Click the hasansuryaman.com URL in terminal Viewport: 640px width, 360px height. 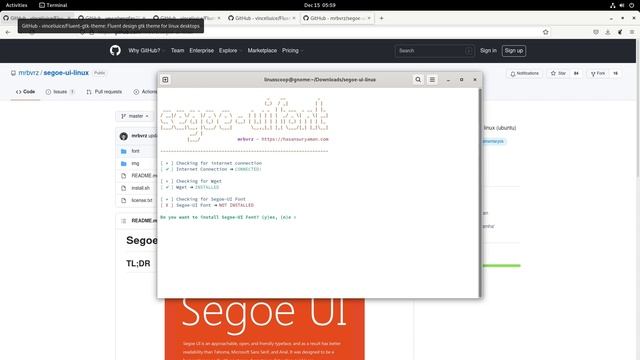pos(295,139)
